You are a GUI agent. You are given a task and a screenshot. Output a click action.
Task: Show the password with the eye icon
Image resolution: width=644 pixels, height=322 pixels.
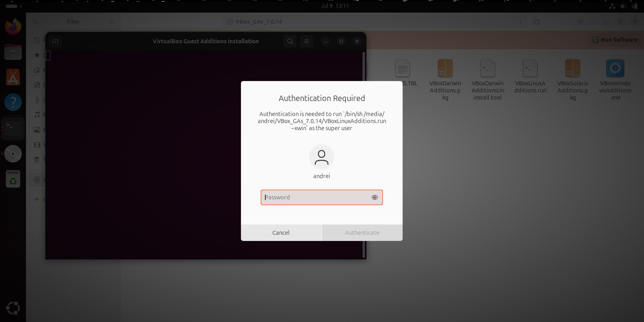(374, 197)
